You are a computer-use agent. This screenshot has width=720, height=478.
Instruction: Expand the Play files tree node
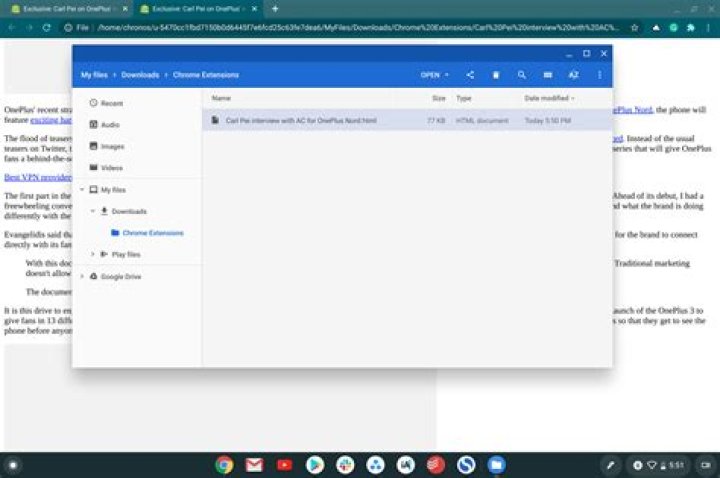(x=93, y=254)
